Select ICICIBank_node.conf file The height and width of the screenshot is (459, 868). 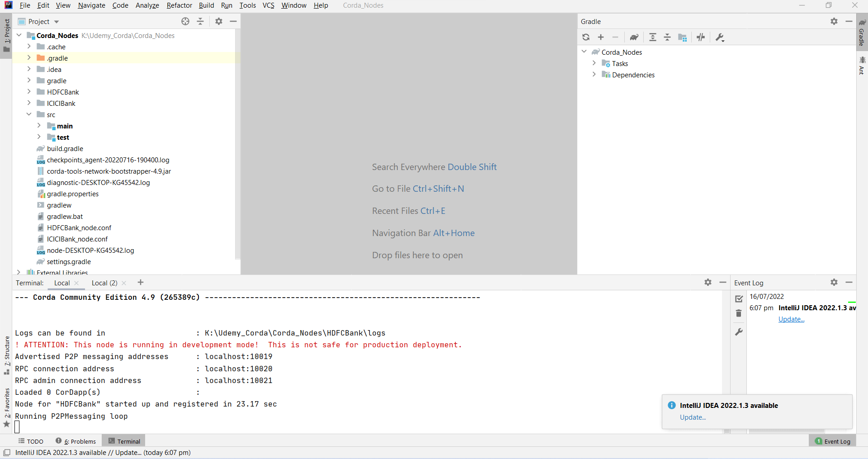tap(77, 239)
